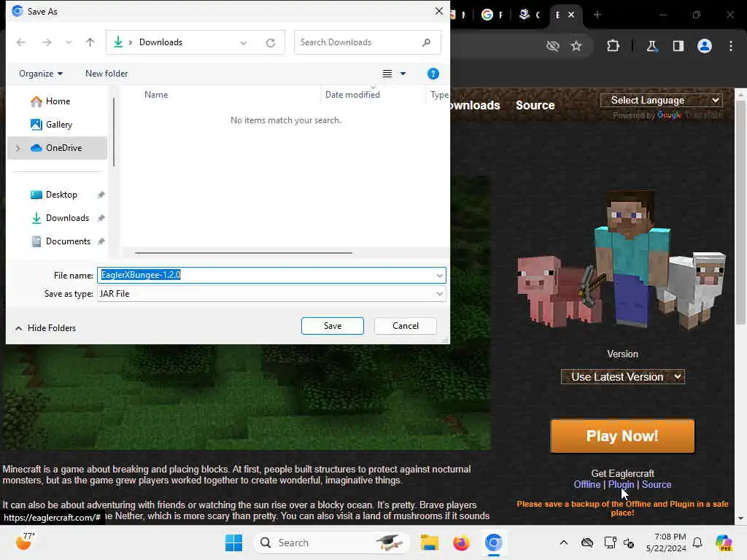Select Home in navigation pane
This screenshot has width=747, height=560.
[x=57, y=101]
